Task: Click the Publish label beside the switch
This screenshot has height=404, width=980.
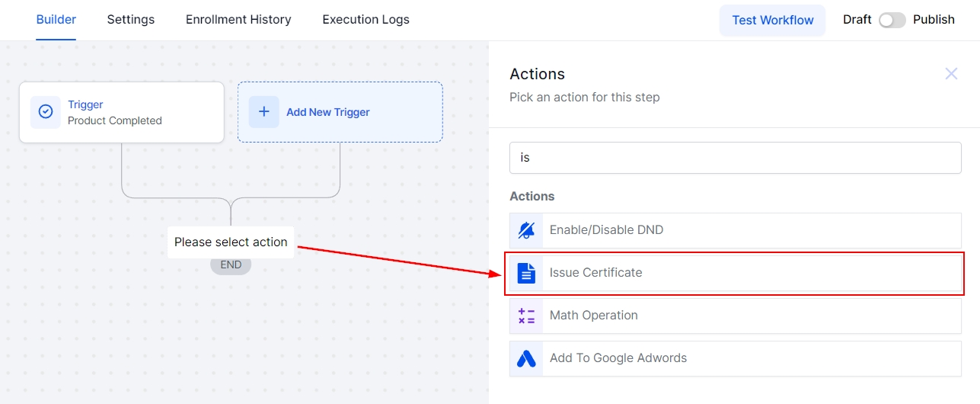Action: pos(934,20)
